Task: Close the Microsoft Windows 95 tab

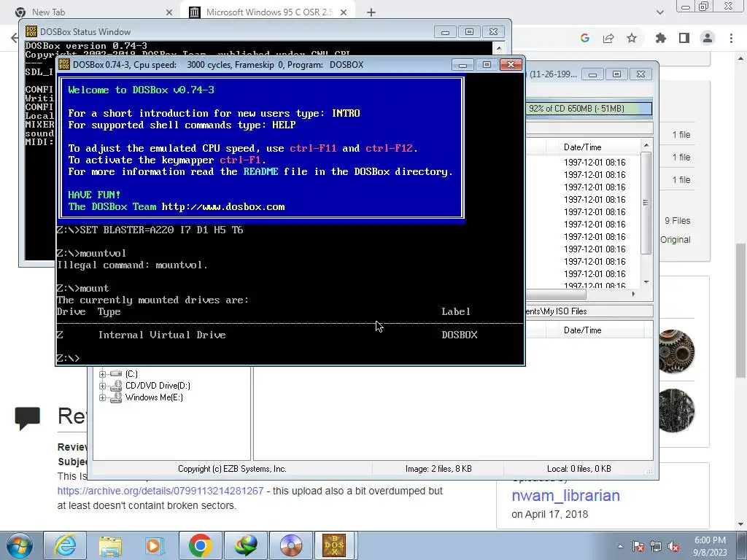Action: [344, 12]
